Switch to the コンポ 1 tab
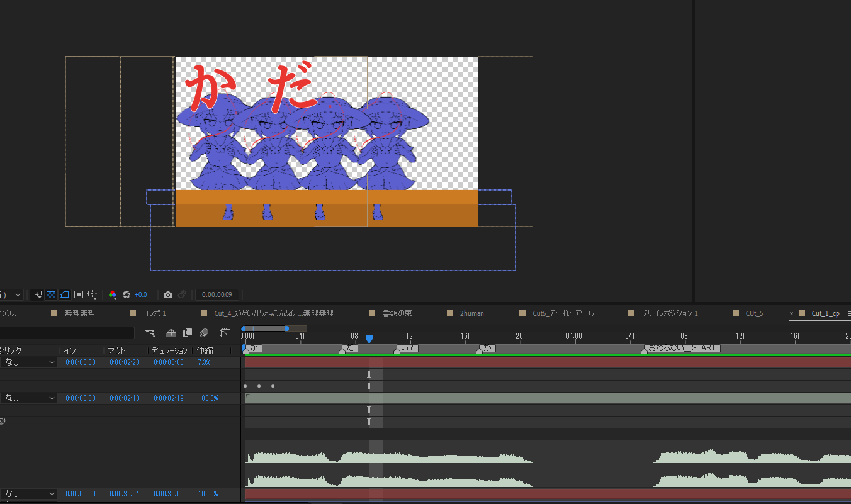Viewport: 851px width, 504px height. coord(154,313)
